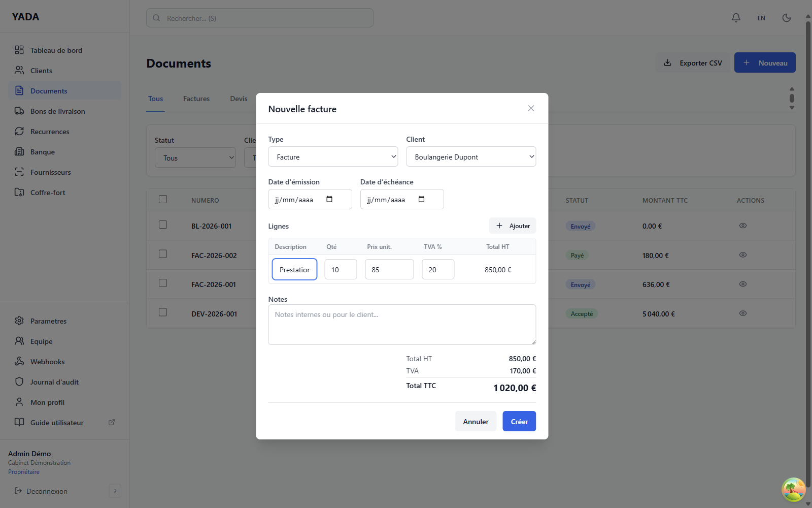812x508 pixels.
Task: Open calendar picker for Date d'émission
Action: [x=329, y=199]
